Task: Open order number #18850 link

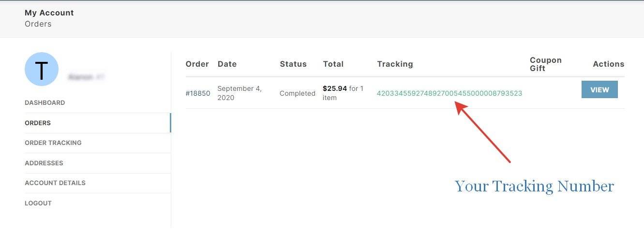Action: pos(198,93)
